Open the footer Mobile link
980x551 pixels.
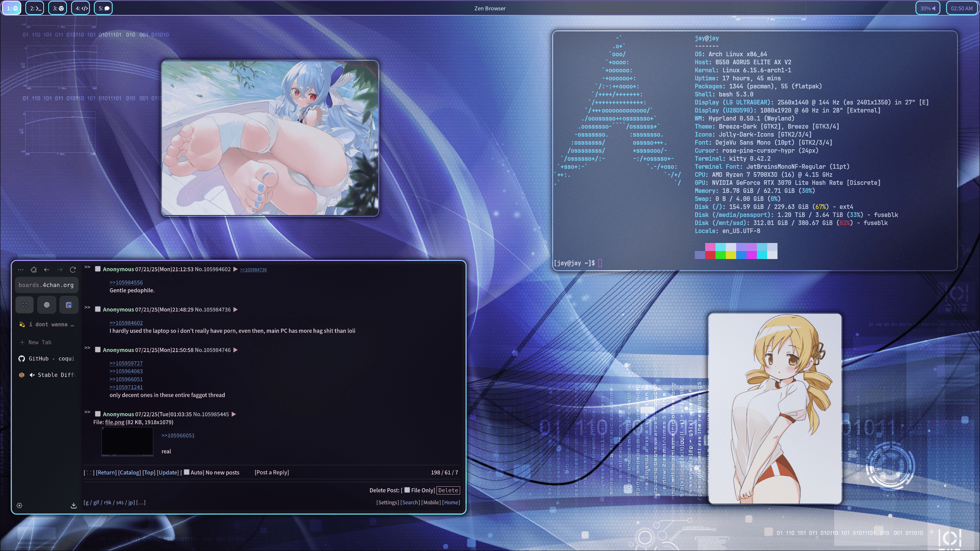[x=431, y=502]
